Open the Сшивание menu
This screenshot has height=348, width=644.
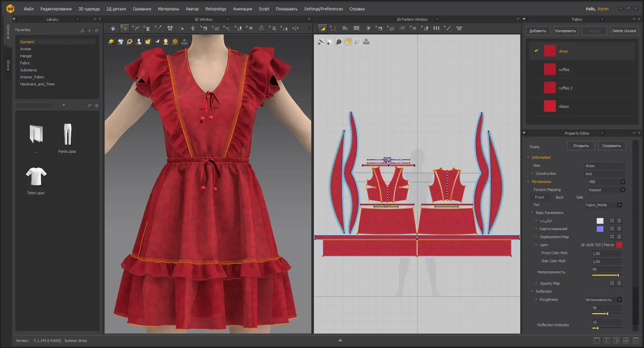click(142, 9)
